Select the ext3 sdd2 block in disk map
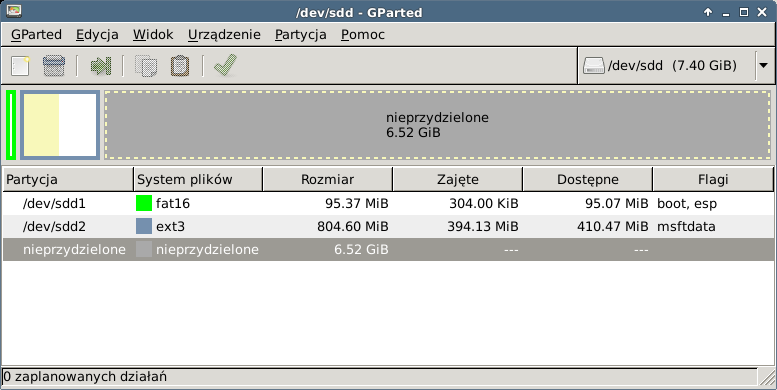Viewport: 777px width, 390px height. tap(60, 125)
